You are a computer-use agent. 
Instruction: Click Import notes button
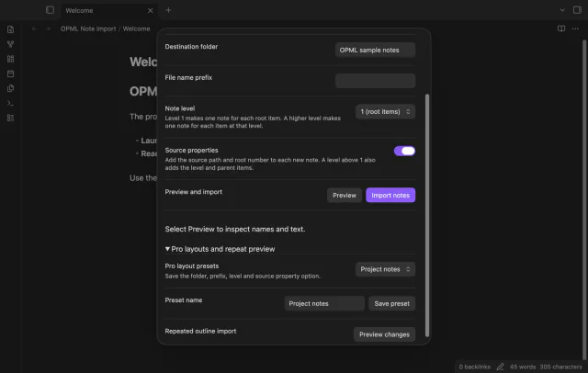pos(390,196)
